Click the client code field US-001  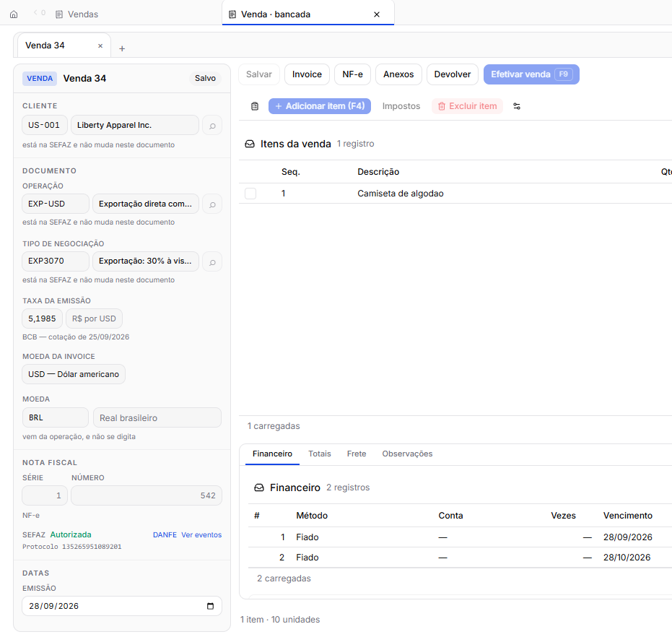tap(45, 125)
